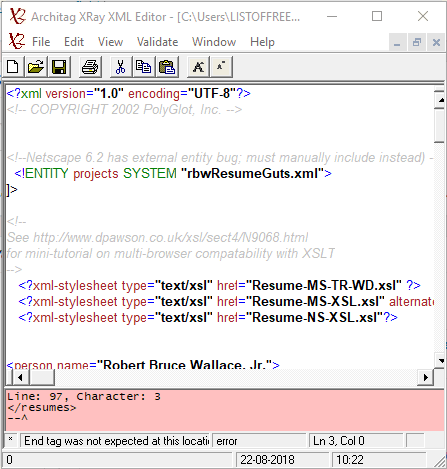Open the File menu

point(41,42)
